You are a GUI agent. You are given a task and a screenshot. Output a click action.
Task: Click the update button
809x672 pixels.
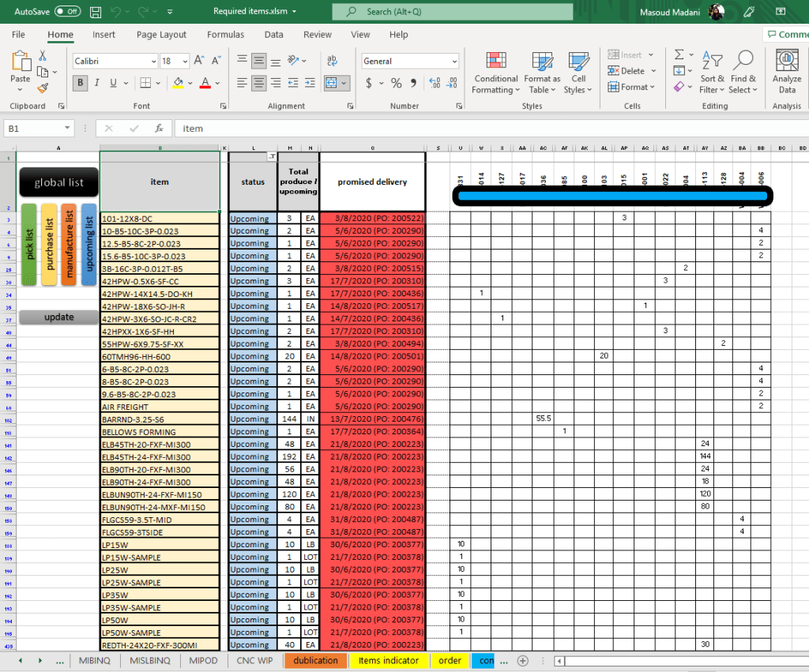[x=58, y=317]
